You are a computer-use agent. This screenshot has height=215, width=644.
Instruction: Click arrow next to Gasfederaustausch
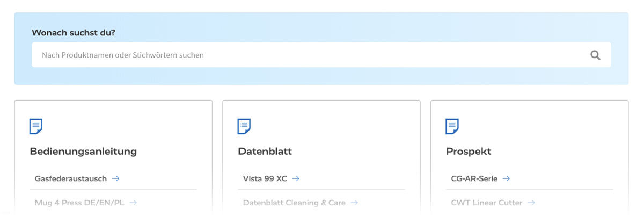tap(115, 178)
